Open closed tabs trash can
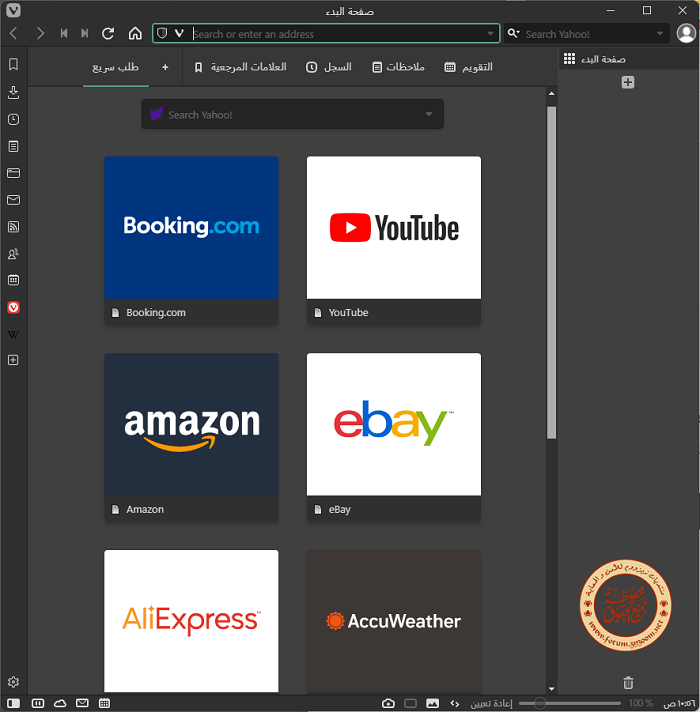This screenshot has height=712, width=700. pyautogui.click(x=628, y=682)
